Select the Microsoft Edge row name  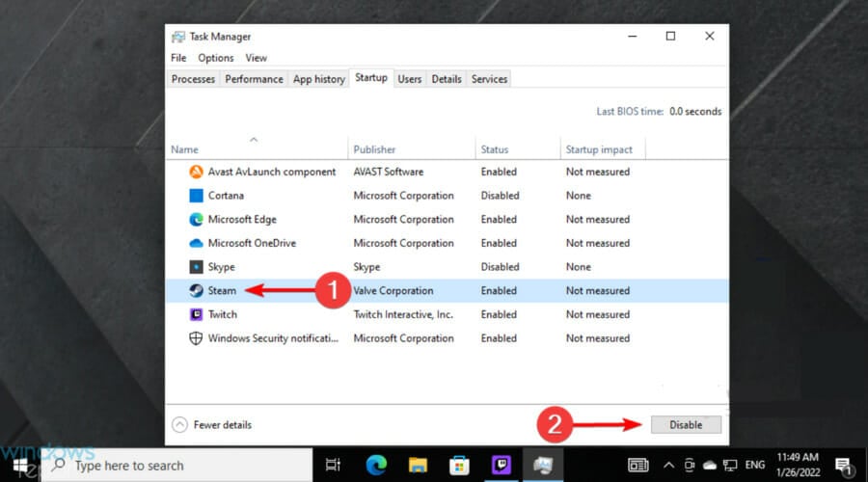(x=242, y=219)
